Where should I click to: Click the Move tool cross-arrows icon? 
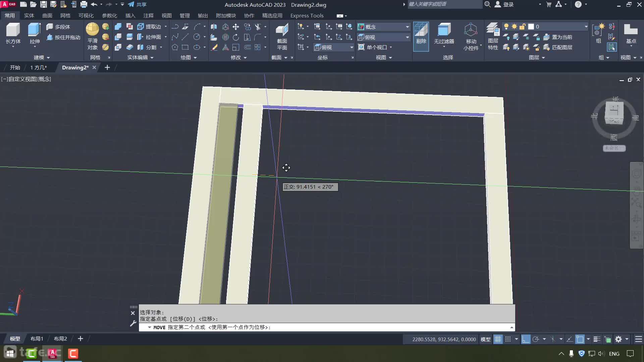click(236, 26)
